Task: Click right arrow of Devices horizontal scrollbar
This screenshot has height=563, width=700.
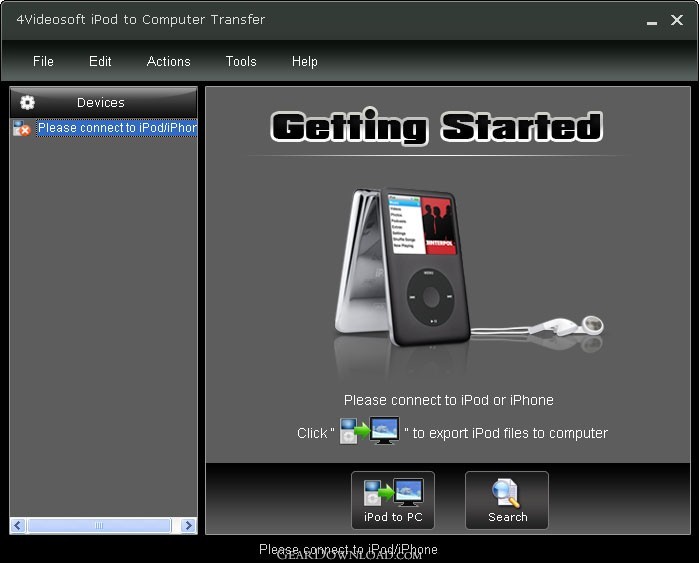Action: 189,525
